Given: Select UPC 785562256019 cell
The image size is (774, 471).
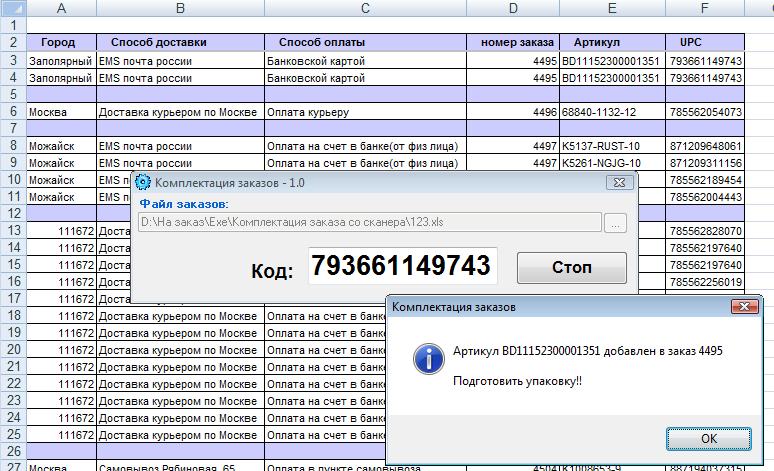Looking at the screenshot, I should pyautogui.click(x=704, y=281).
